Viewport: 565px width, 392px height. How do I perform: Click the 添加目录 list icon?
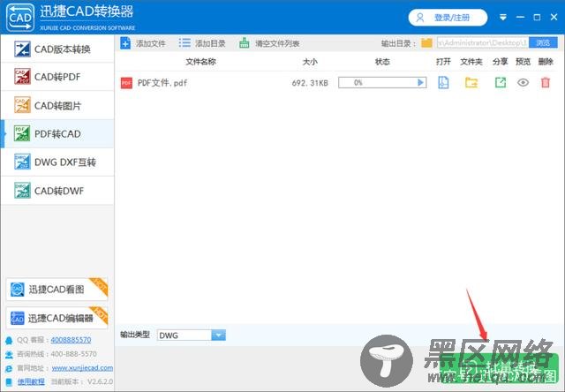pos(185,43)
